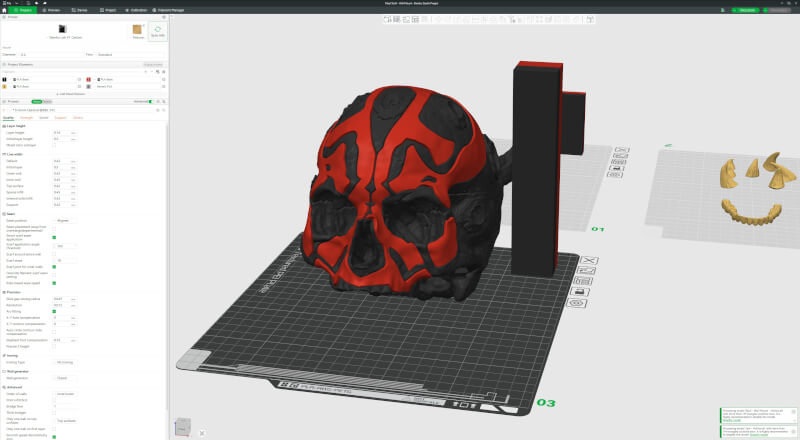Open the Support settings tab

(60, 118)
